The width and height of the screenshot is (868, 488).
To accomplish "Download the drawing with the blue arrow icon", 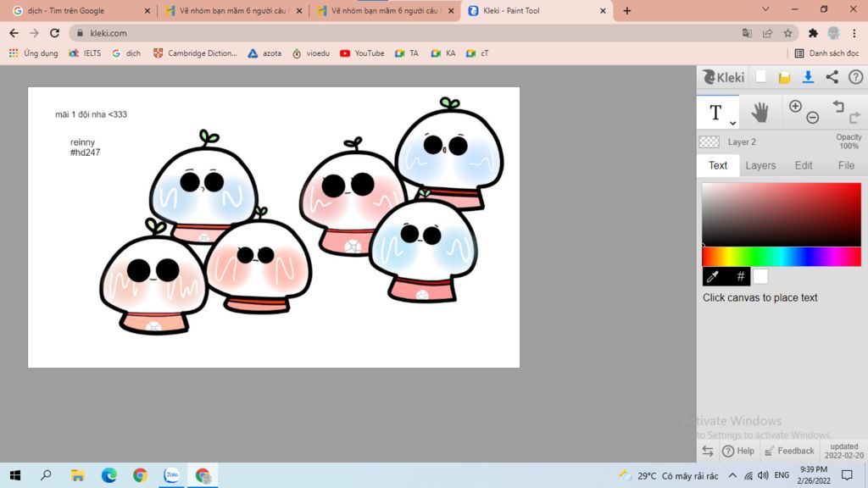I will pyautogui.click(x=808, y=77).
